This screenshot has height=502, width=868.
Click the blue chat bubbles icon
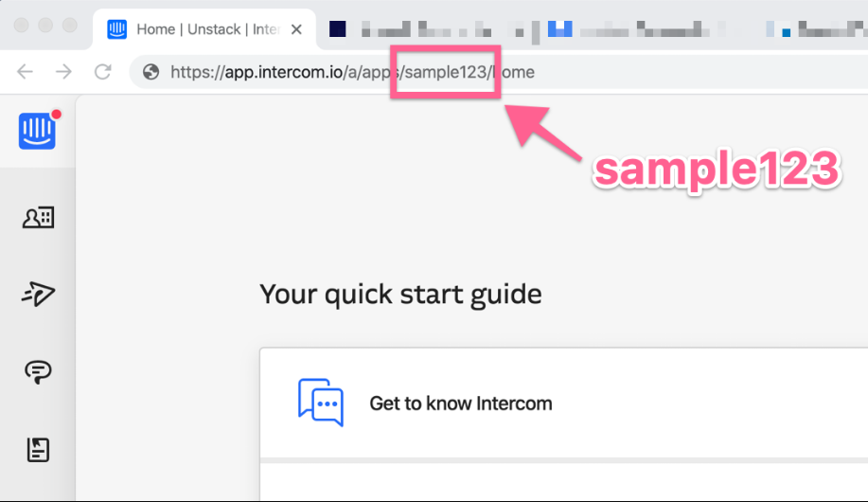click(x=321, y=403)
